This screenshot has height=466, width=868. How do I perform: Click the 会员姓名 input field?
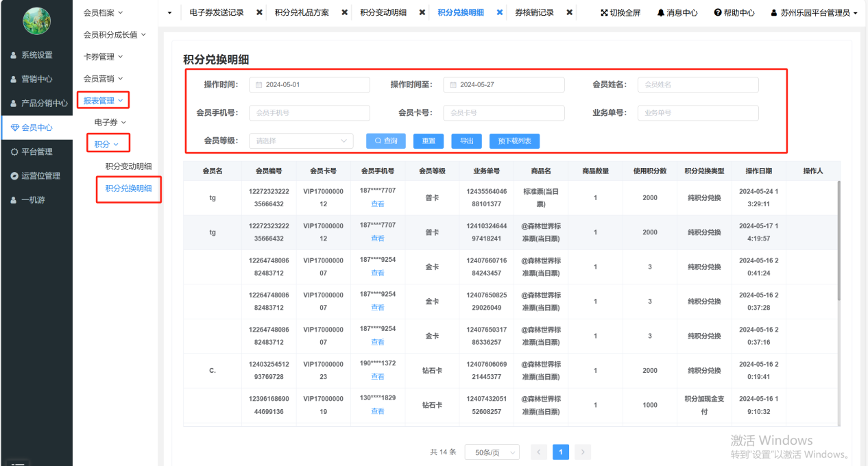point(698,85)
